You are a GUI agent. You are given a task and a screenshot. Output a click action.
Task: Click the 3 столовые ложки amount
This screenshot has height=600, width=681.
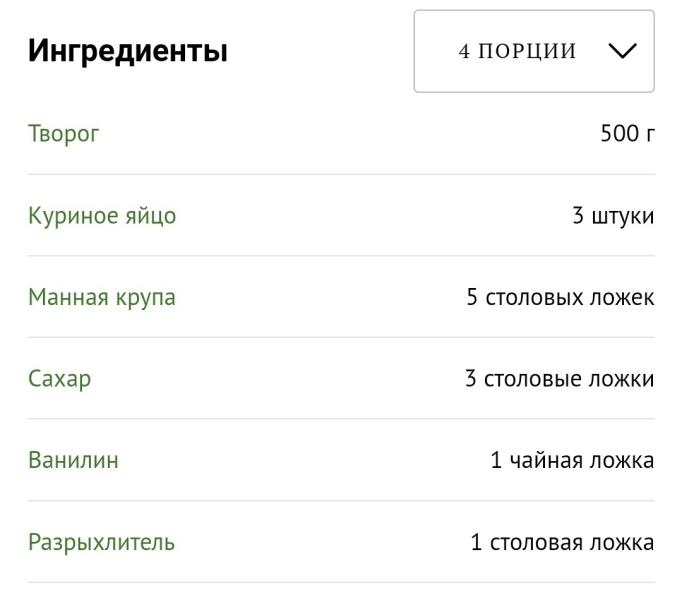pos(559,379)
